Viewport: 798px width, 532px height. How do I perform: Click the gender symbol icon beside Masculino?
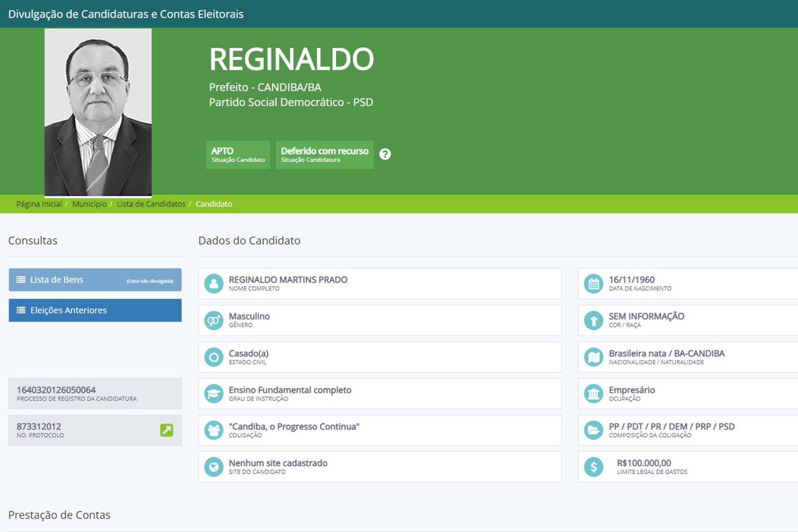(x=214, y=320)
